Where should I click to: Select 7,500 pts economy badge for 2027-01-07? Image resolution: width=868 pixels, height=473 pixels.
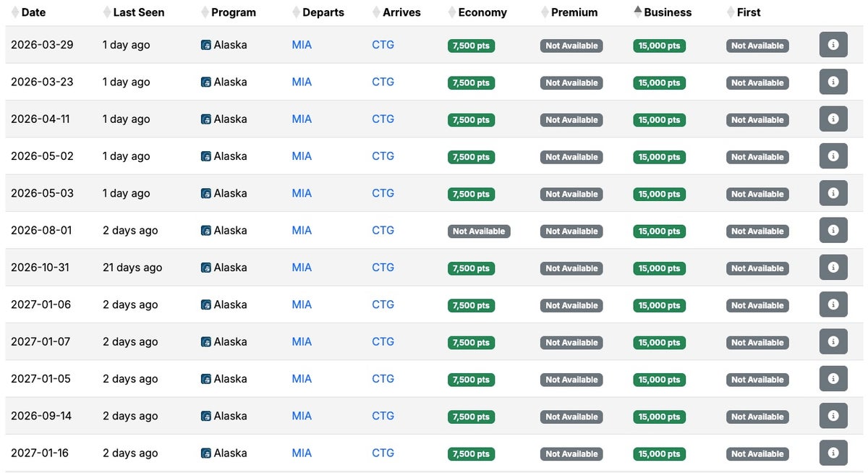click(471, 342)
